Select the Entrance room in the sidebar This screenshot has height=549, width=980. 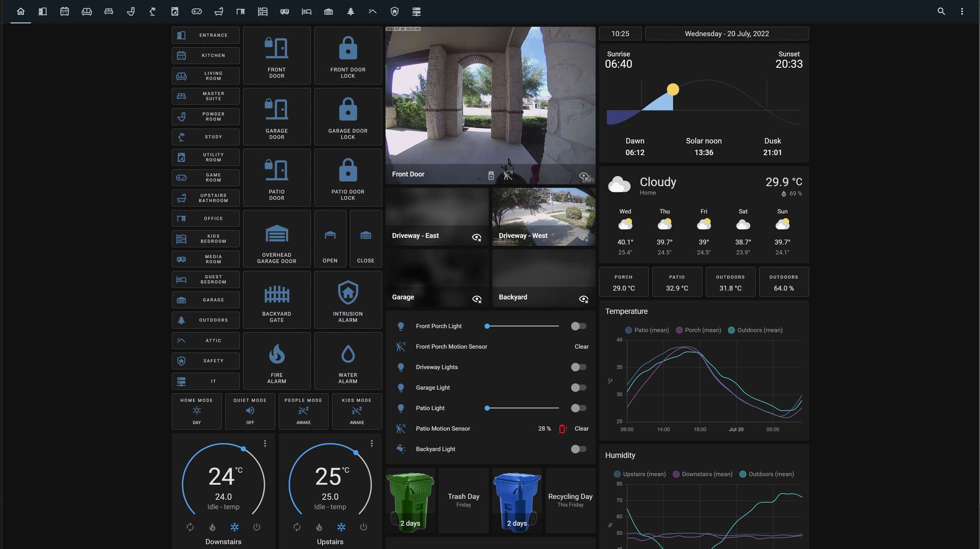tap(205, 35)
